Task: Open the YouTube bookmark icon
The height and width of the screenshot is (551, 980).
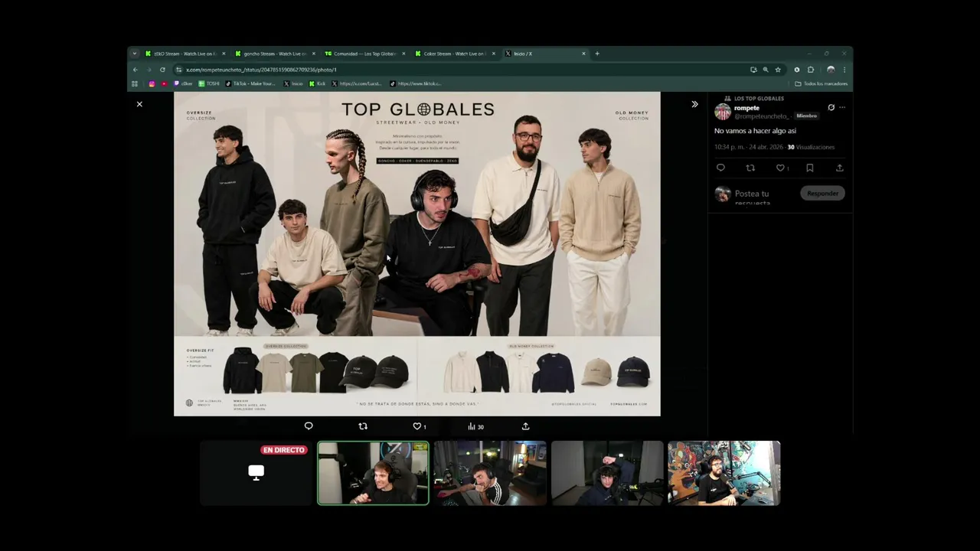Action: [164, 83]
